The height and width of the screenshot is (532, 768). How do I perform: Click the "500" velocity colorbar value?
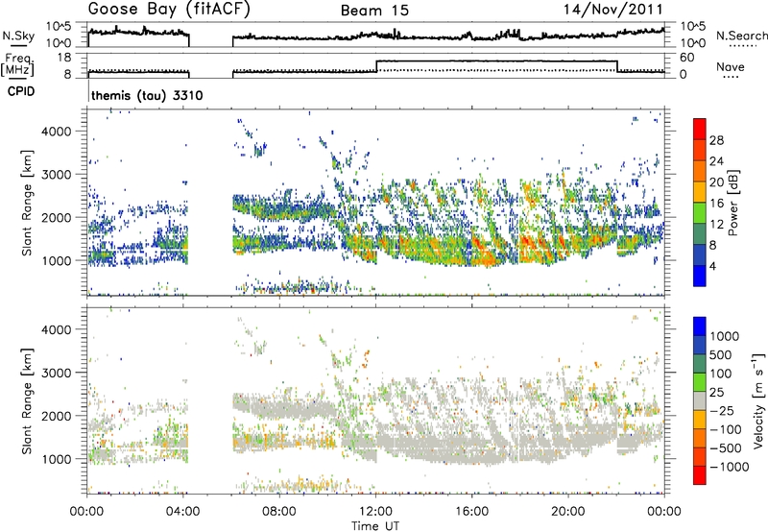coord(721,354)
